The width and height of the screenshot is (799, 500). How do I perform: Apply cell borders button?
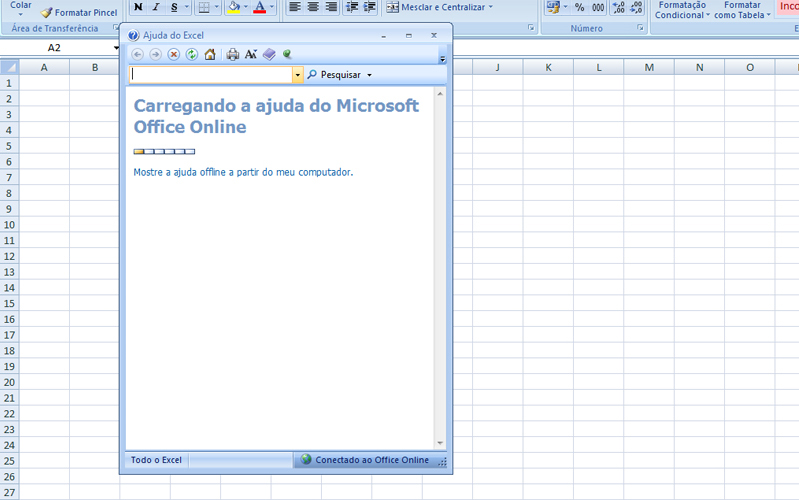204,7
